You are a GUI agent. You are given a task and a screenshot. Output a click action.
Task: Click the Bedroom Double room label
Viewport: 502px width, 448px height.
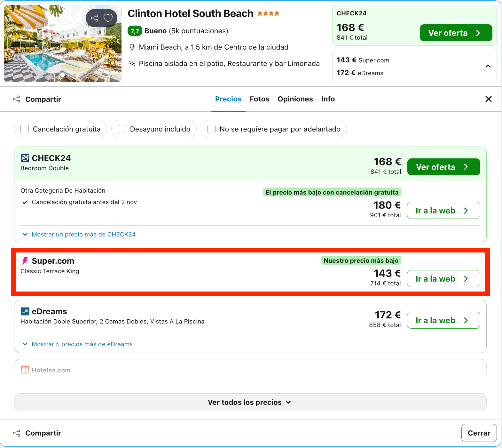[x=45, y=168]
